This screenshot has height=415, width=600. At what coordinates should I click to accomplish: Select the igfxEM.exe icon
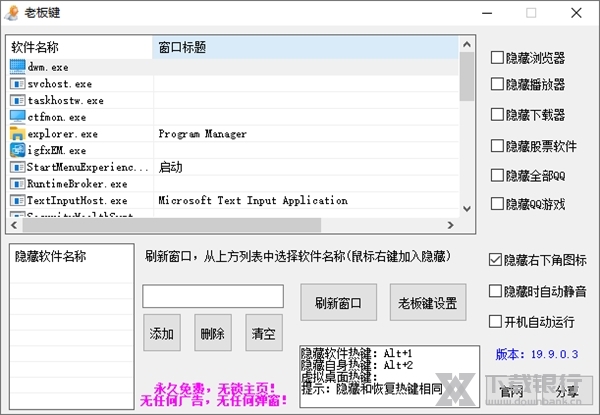click(17, 150)
